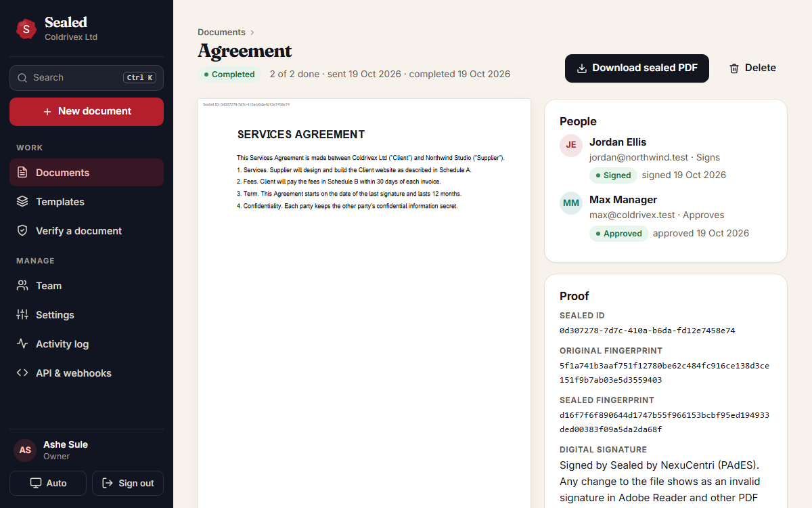
Task: Click the Activity log pulse icon
Action: click(22, 344)
